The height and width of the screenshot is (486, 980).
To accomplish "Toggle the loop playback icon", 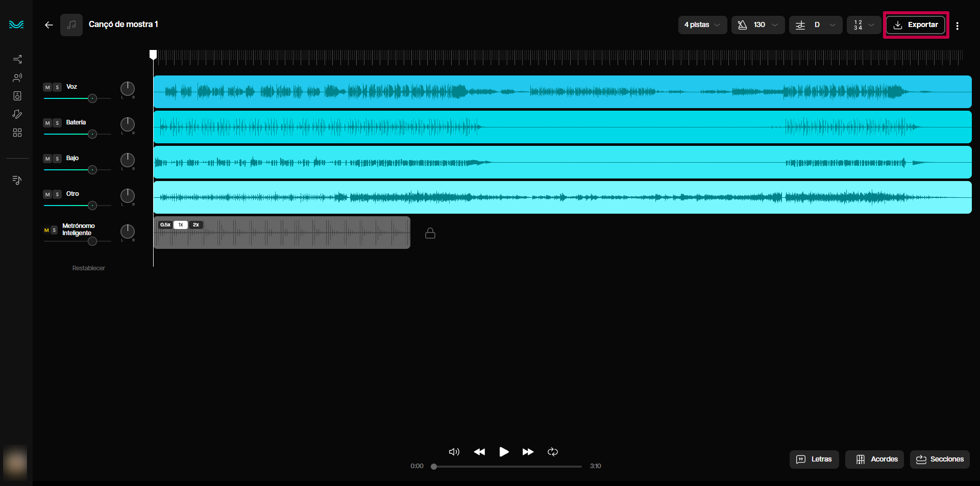I will (553, 452).
